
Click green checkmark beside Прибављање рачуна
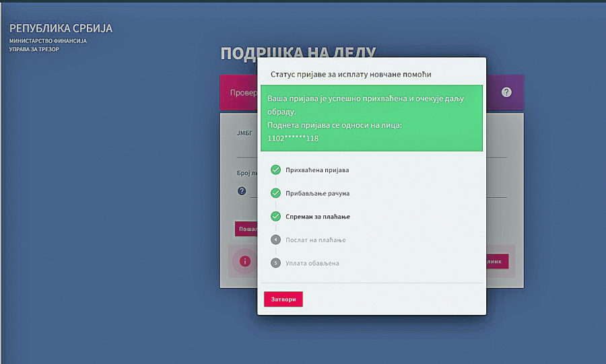coord(275,193)
